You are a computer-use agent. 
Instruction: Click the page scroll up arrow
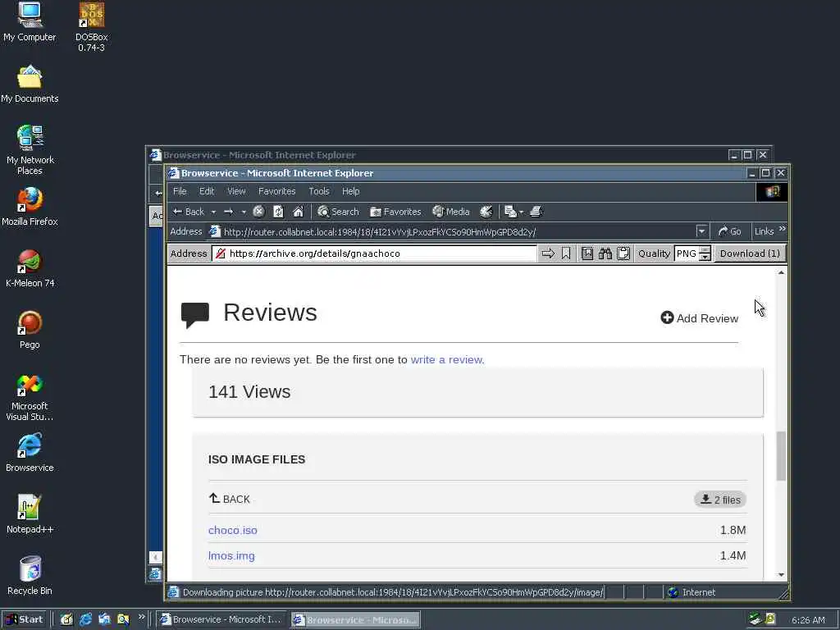(781, 272)
